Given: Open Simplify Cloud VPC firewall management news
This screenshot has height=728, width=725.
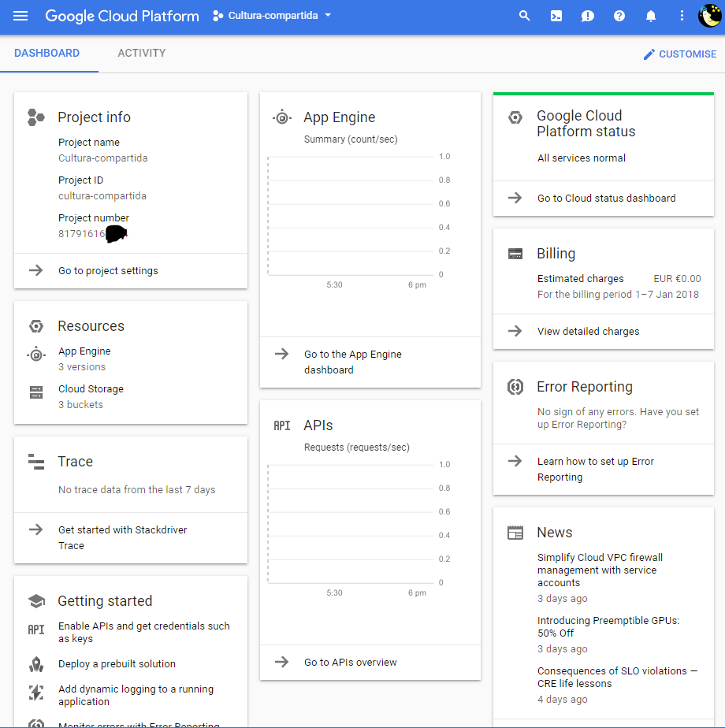Looking at the screenshot, I should pyautogui.click(x=600, y=570).
